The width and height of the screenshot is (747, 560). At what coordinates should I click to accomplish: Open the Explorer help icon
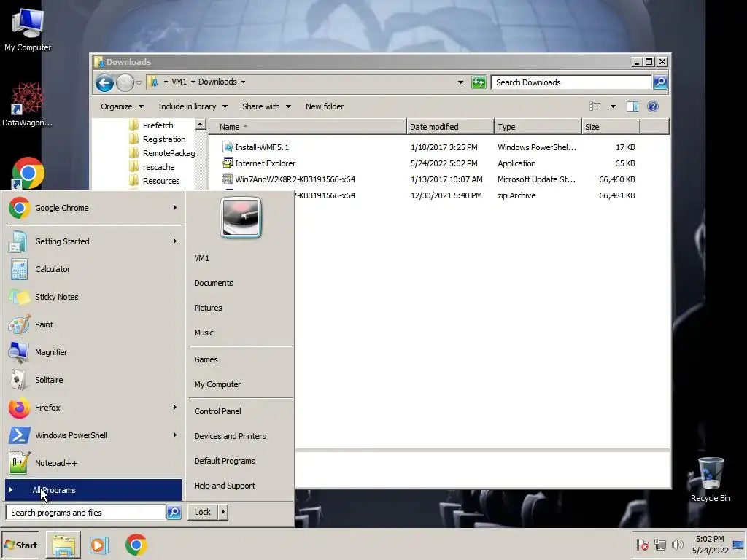(653, 106)
